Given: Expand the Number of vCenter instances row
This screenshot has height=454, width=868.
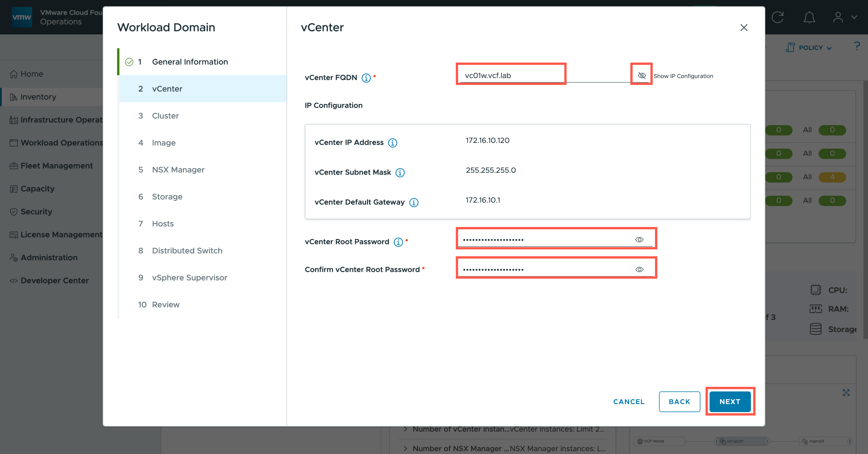Looking at the screenshot, I should point(406,429).
